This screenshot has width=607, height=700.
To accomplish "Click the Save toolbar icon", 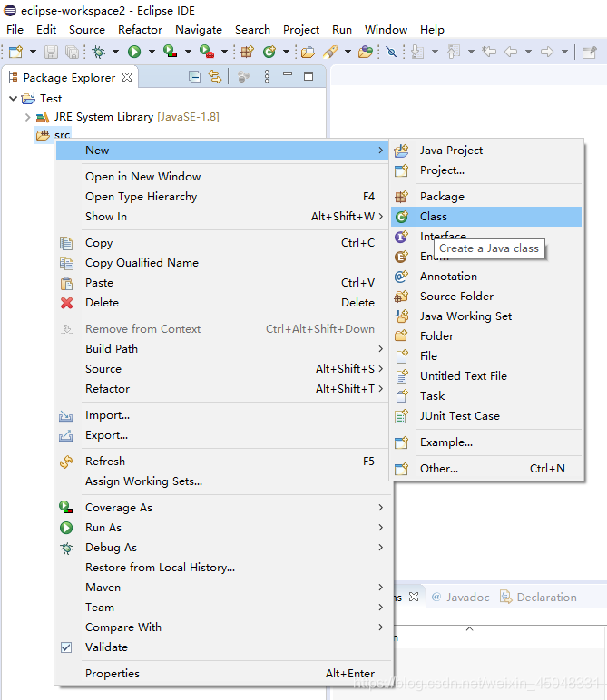I will pos(51,52).
